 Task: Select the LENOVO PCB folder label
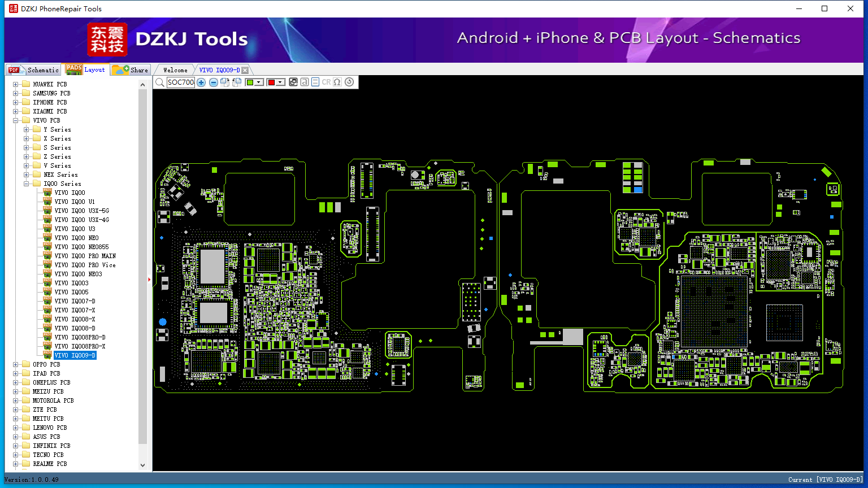point(50,428)
